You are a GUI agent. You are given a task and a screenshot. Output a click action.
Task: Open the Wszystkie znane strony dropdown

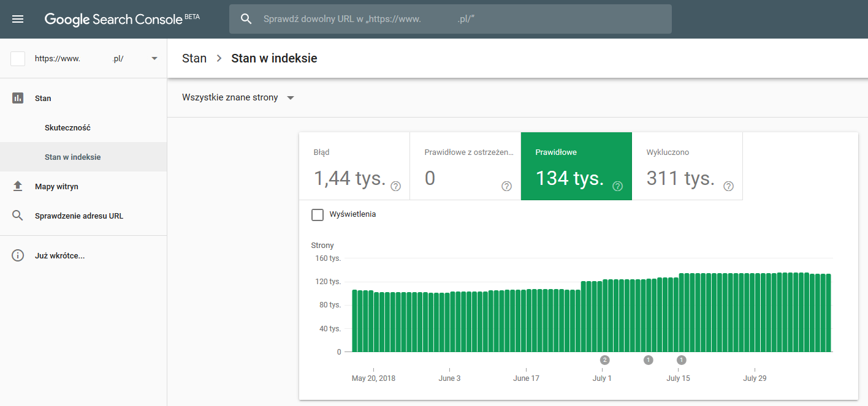click(x=238, y=98)
